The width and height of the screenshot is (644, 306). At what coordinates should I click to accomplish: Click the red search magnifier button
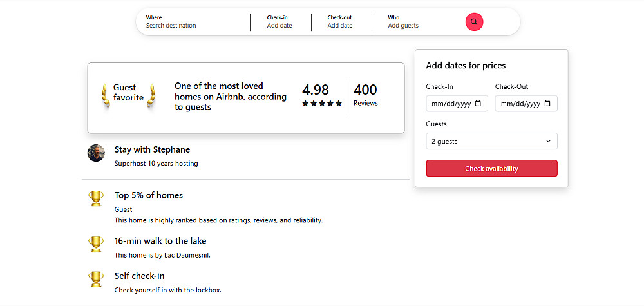pos(474,22)
